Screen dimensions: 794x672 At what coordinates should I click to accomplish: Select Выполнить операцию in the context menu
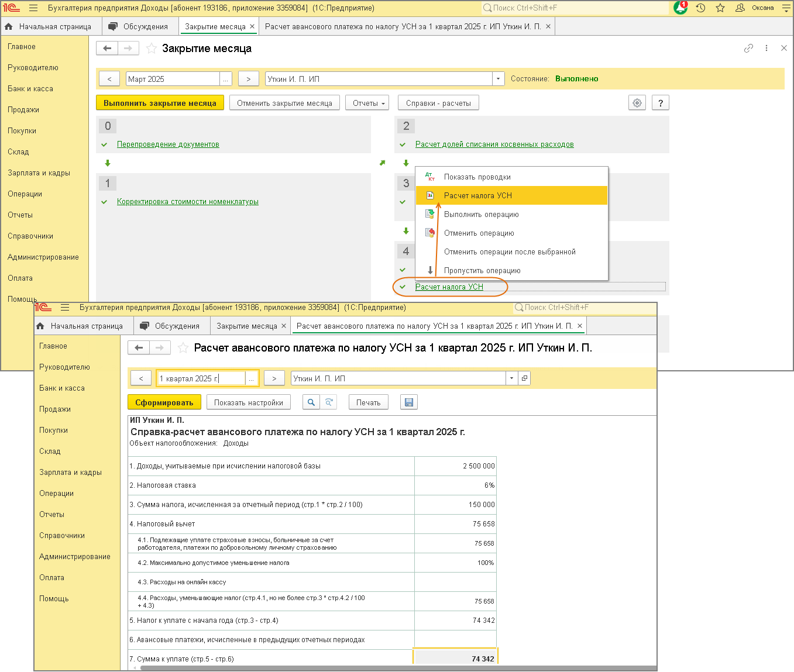[511, 214]
